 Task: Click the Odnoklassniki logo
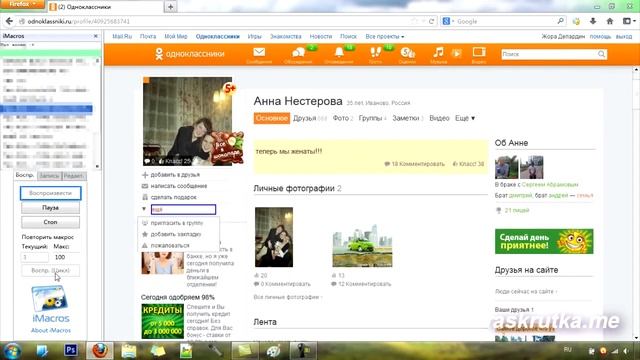pos(190,54)
